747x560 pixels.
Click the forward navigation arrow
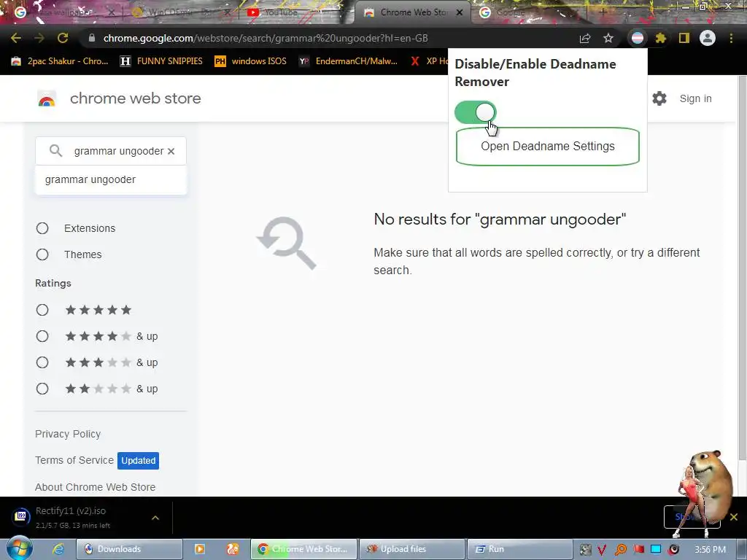click(39, 38)
